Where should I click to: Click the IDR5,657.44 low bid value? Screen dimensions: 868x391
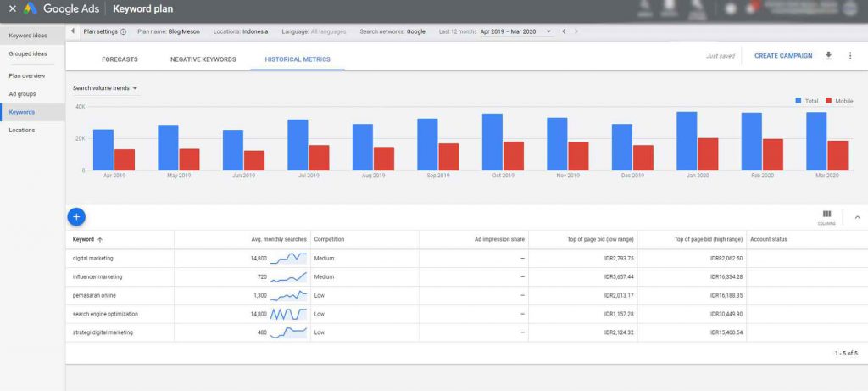619,276
